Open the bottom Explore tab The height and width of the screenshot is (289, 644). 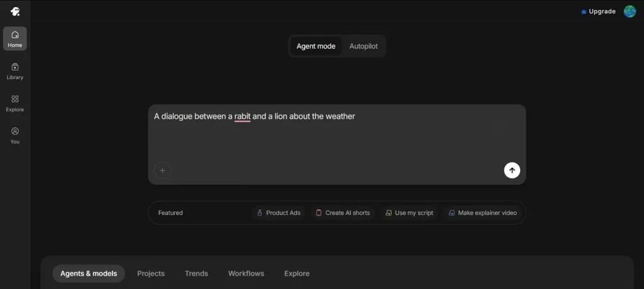297,273
